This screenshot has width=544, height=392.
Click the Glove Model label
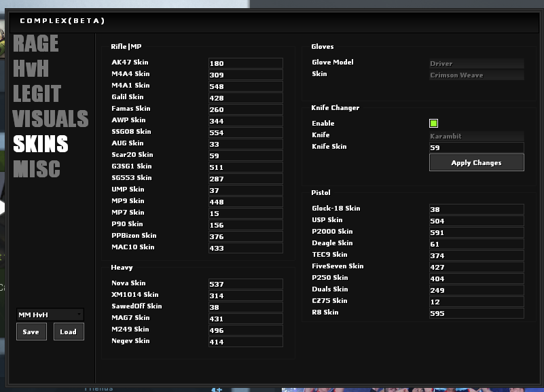coord(333,62)
